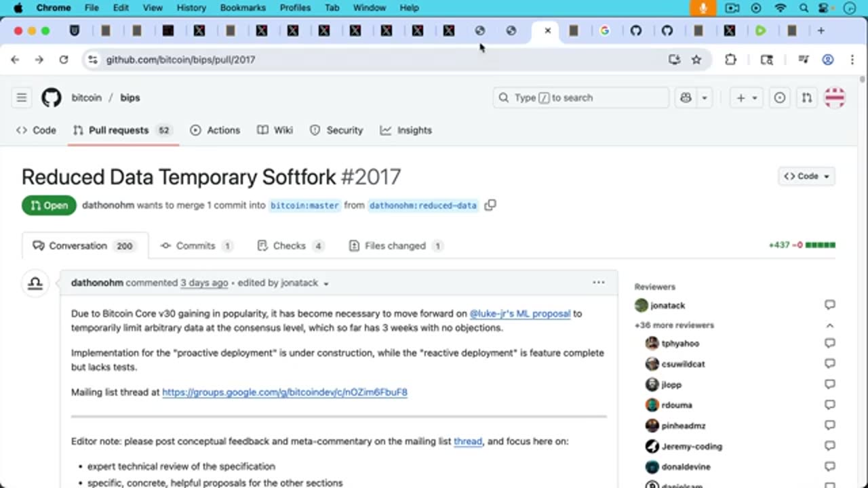Open the groups.google.com mailing list link
868x488 pixels.
285,392
